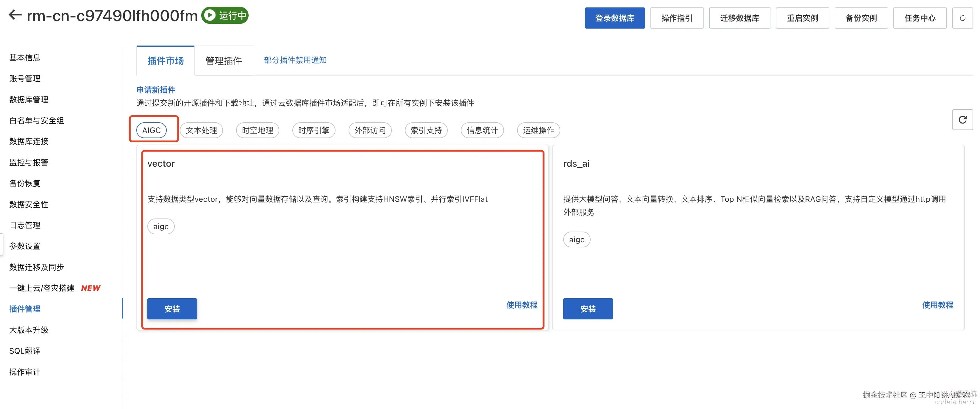Image resolution: width=980 pixels, height=409 pixels.
Task: Click the aigc tag on the vector card
Action: [160, 226]
